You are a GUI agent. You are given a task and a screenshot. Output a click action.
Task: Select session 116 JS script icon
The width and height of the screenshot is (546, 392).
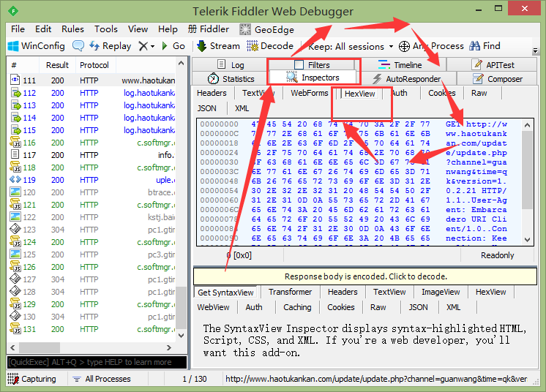point(15,143)
